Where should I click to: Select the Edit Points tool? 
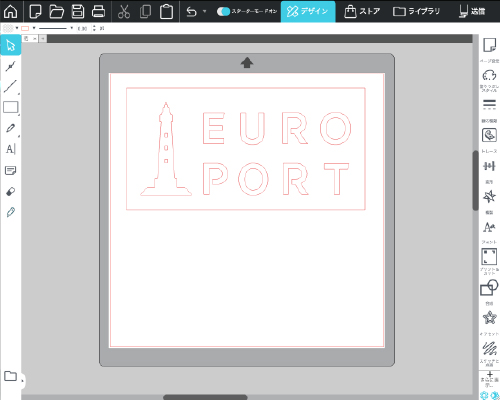(x=11, y=66)
